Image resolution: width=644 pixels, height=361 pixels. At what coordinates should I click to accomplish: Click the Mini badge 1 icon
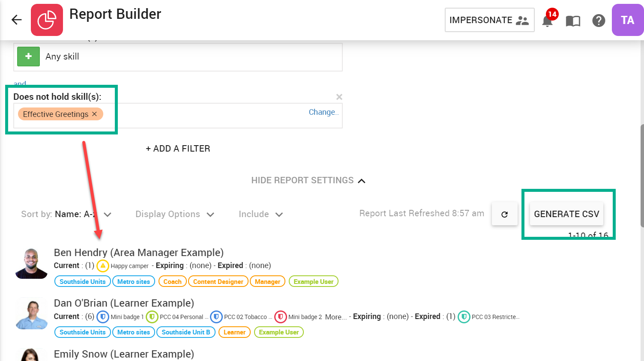(x=103, y=317)
